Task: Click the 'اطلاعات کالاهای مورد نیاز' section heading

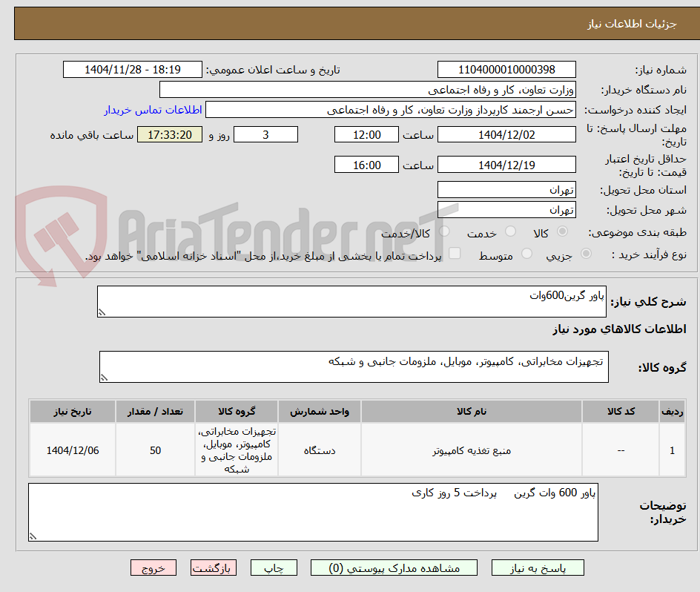Action: coord(619,329)
